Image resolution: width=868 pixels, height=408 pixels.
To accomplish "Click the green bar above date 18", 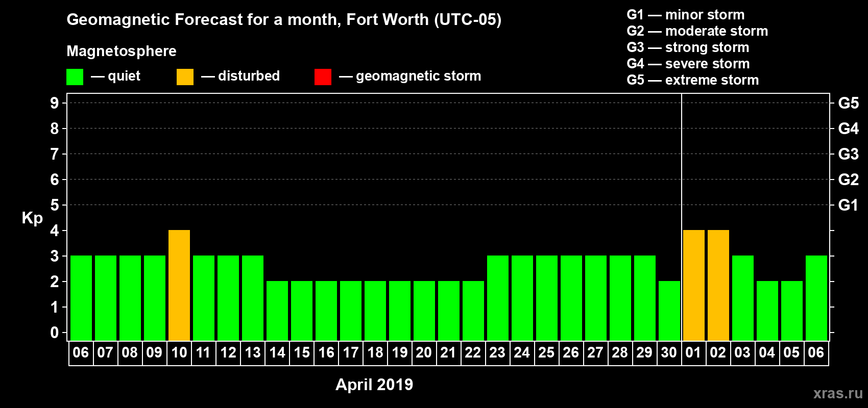I will pos(375,311).
